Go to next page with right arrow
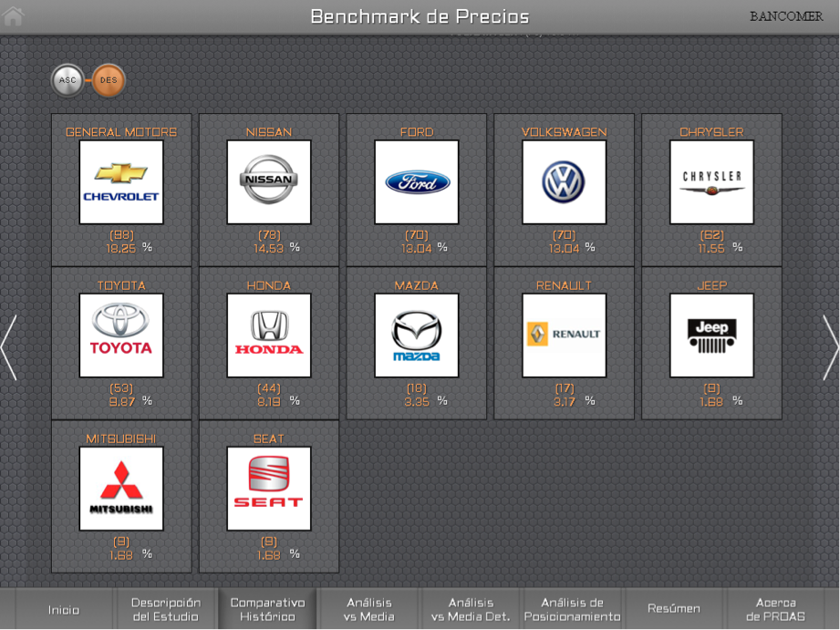840x630 pixels. 829,347
